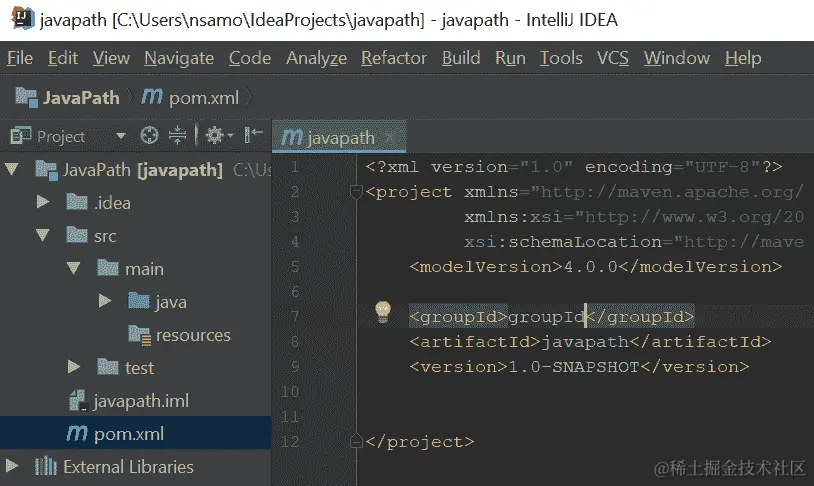
Task: Expand the test folder arrow
Action: tap(74, 367)
